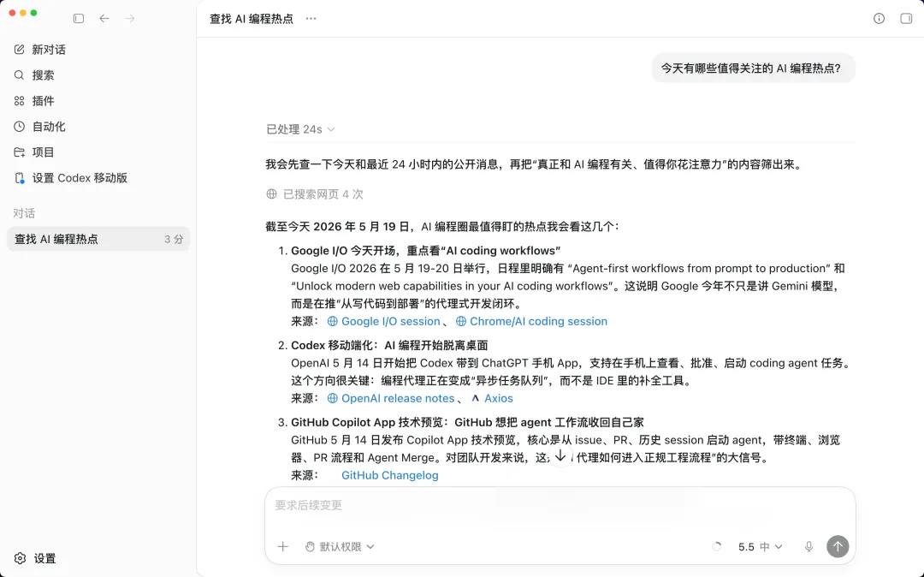Screen dimensions: 924x577
Task: Toggle the right side panel icon
Action: [x=906, y=18]
